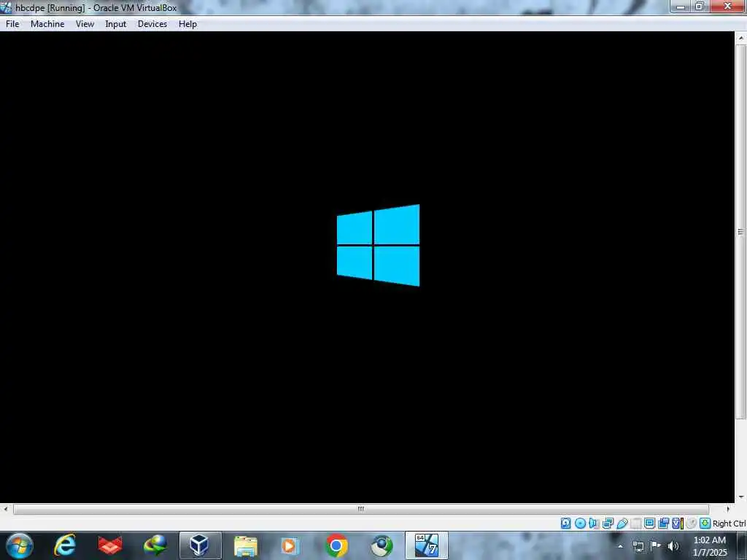The width and height of the screenshot is (747, 560).
Task: Close the hbcdpe VirtualBox window
Action: pyautogui.click(x=727, y=7)
